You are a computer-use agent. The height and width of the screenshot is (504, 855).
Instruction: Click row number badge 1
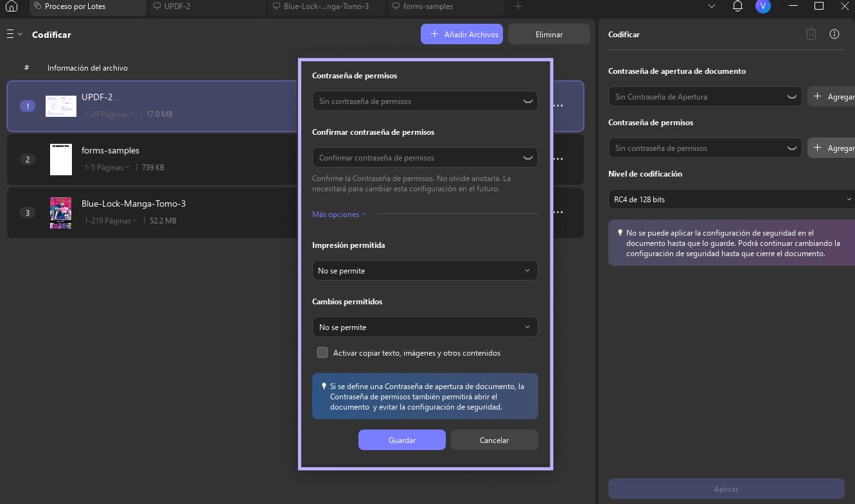(27, 106)
